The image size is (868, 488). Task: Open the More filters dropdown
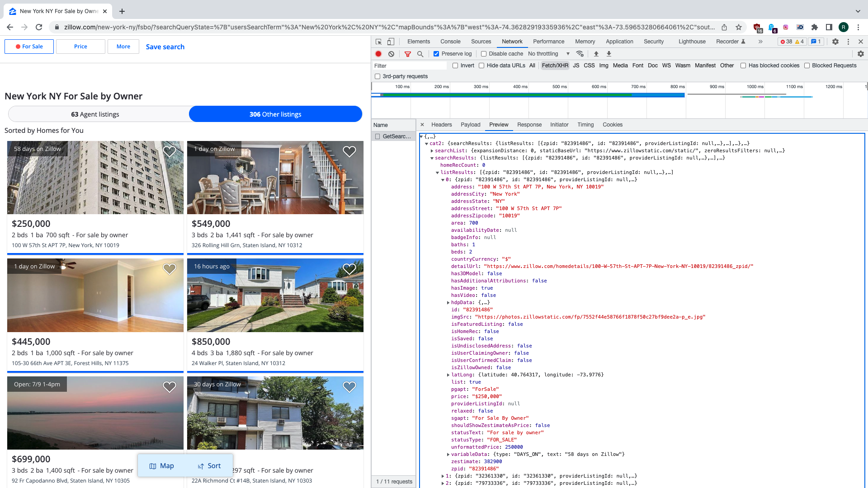(x=123, y=47)
